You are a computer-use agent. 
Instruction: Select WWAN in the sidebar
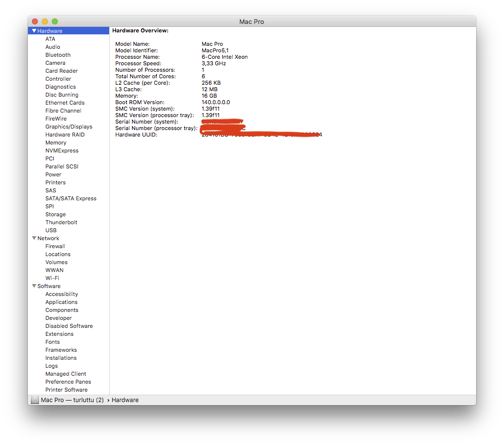(54, 270)
